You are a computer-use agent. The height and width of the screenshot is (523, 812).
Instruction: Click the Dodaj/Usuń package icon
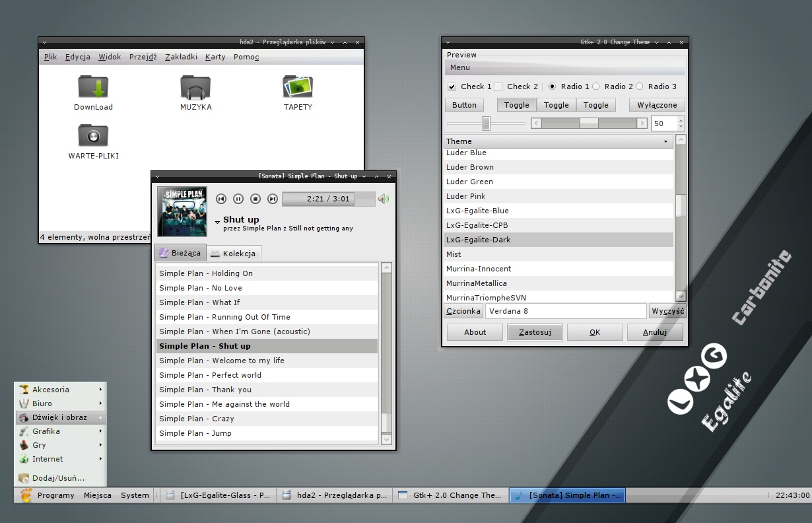click(x=24, y=478)
